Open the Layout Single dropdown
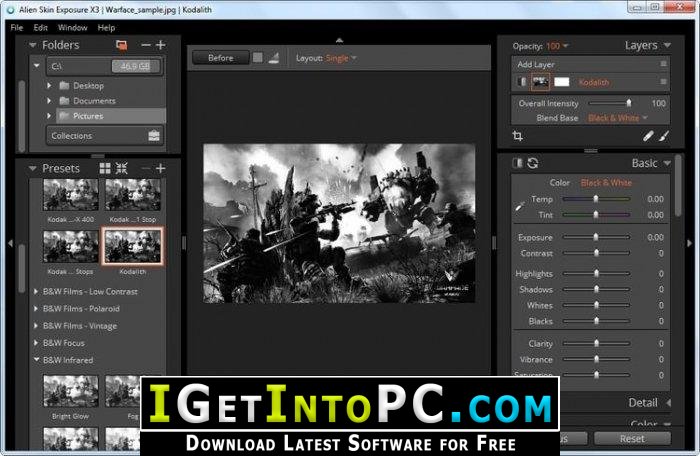This screenshot has width=700, height=456. 341,58
